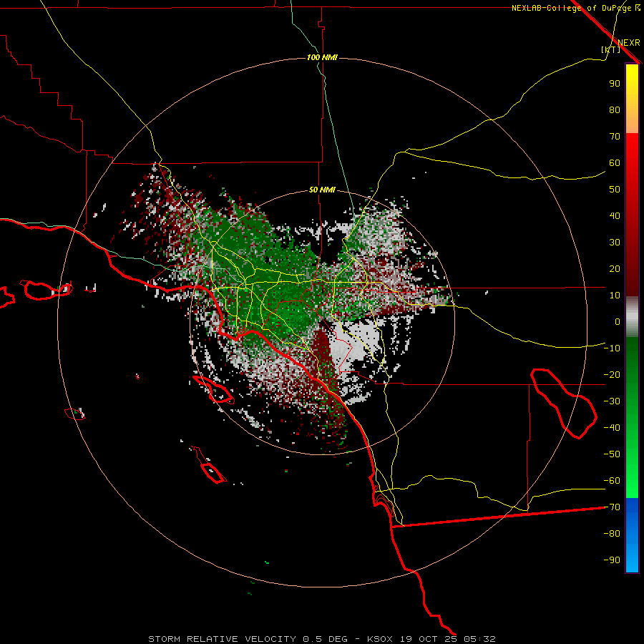Select the 50 NMI range ring label
Viewport: 644px width, 644px height.
[323, 190]
